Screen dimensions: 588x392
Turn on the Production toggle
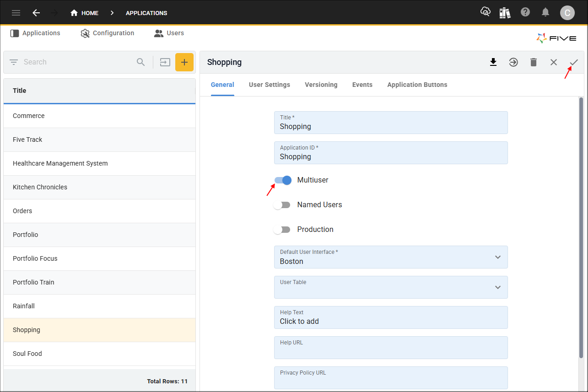tap(282, 230)
